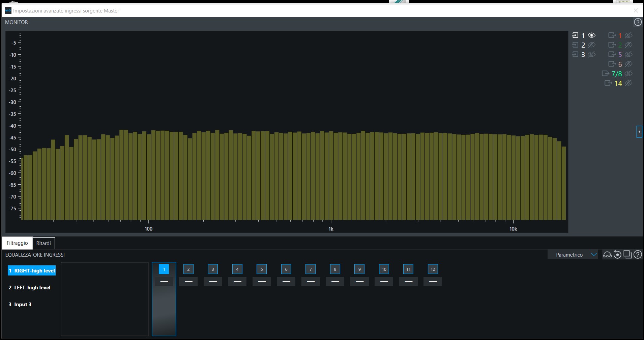The image size is (644, 340).
Task: Select equalizer band 9 button
Action: 359,269
